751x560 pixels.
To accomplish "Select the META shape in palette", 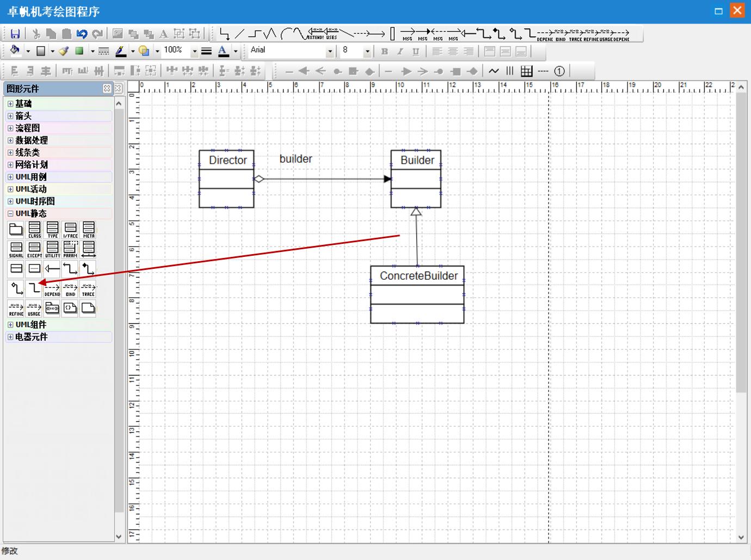I will [x=88, y=230].
